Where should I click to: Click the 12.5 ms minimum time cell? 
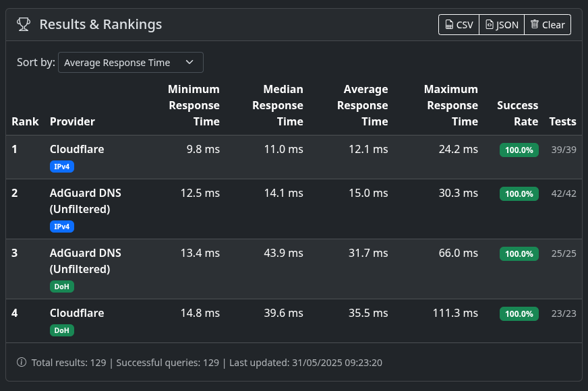pos(200,193)
